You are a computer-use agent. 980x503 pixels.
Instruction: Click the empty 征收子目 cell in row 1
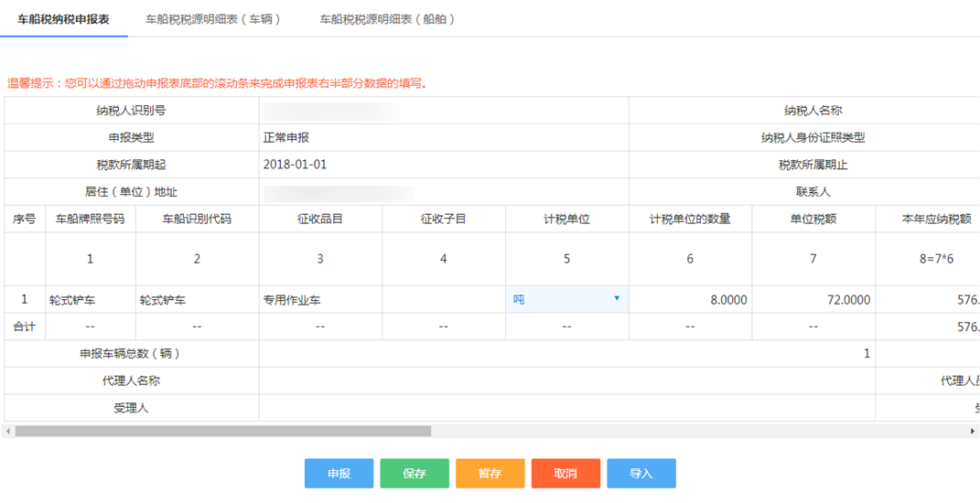(x=443, y=300)
